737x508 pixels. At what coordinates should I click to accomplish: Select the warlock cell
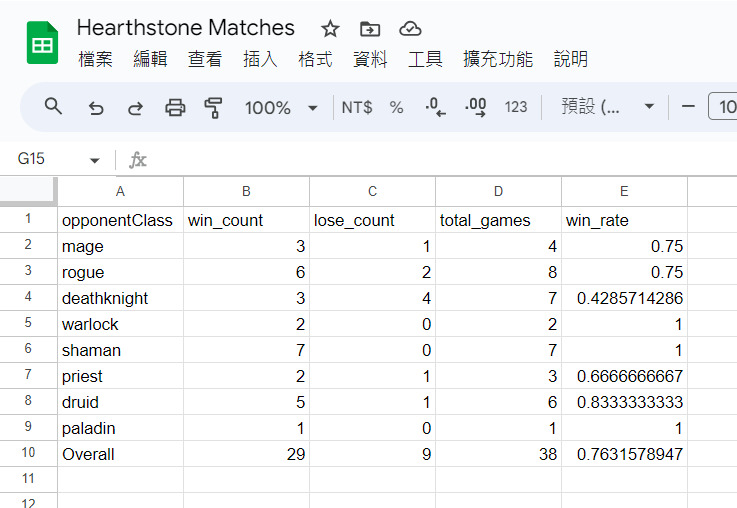click(x=120, y=324)
